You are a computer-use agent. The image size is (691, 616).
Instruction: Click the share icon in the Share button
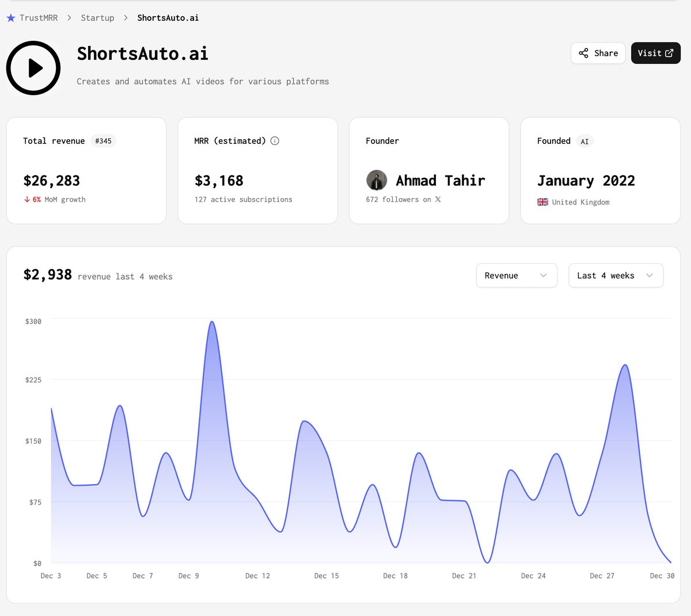point(584,53)
